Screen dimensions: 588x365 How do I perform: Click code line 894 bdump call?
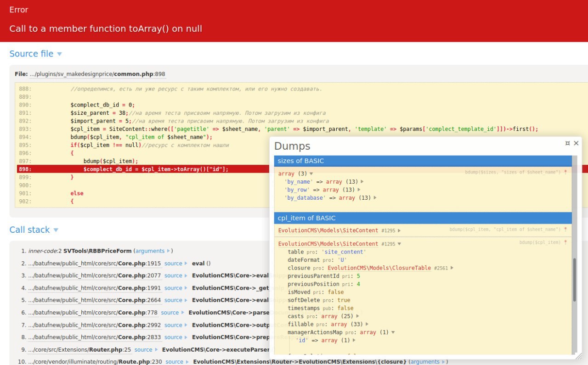pyautogui.click(x=141, y=137)
